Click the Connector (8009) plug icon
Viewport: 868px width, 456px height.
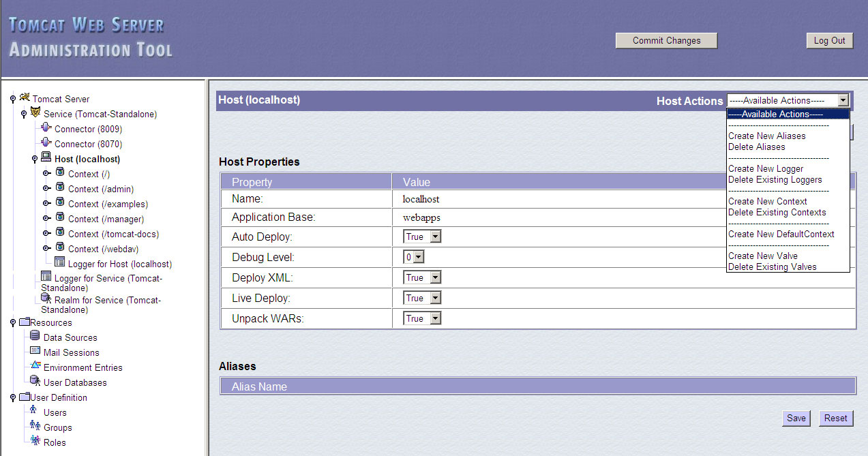46,127
